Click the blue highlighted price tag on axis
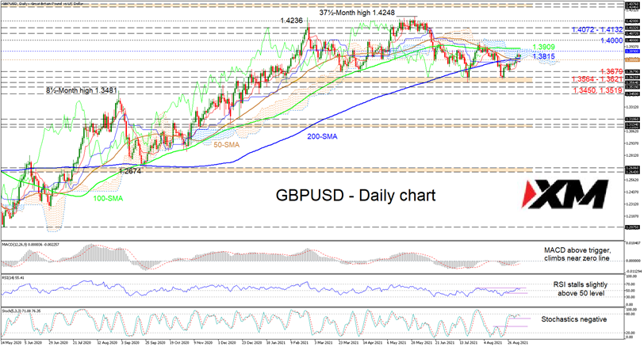The image size is (644, 347). pos(633,51)
